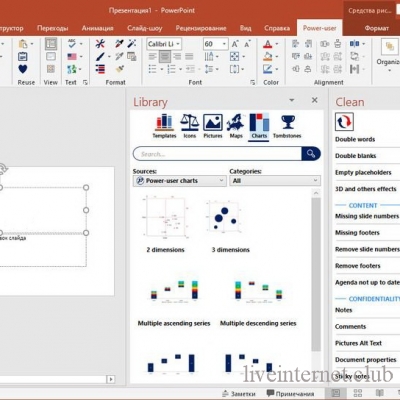400x400 pixels.
Task: Click Document properties in Clean pane
Action: tap(366, 360)
